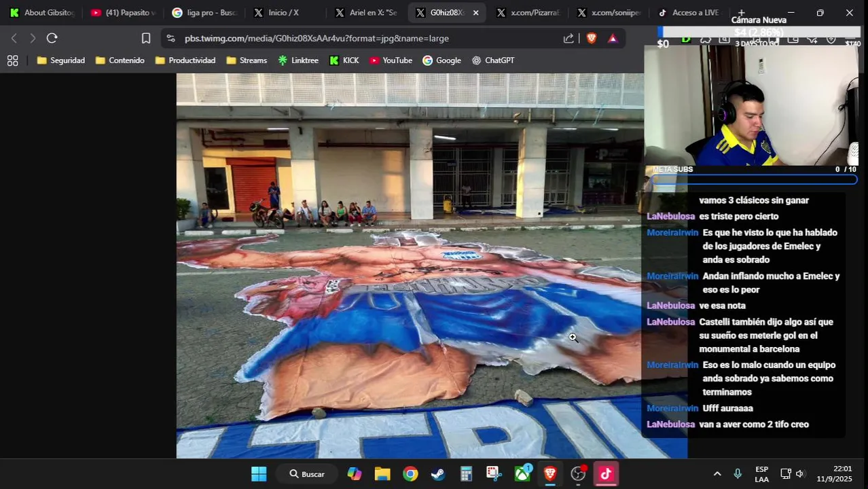Open Copilot from the taskbar
This screenshot has height=489, width=868.
(x=355, y=474)
